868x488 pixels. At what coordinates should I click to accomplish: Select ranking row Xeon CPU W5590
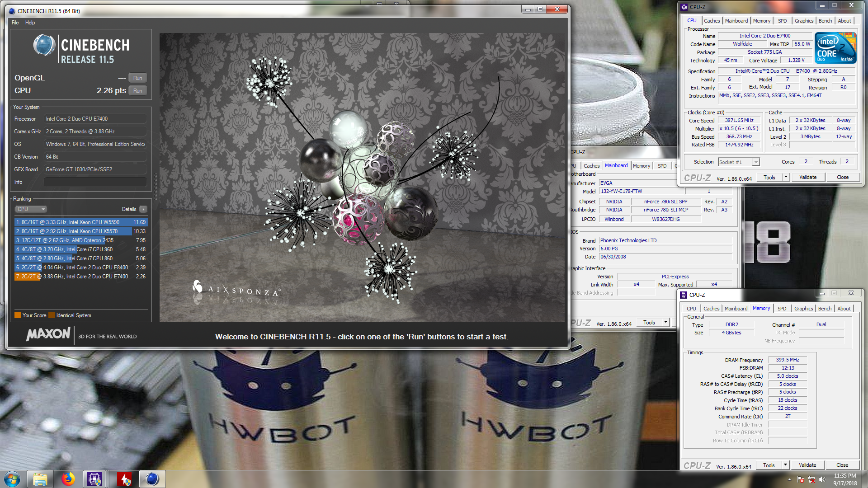click(81, 222)
